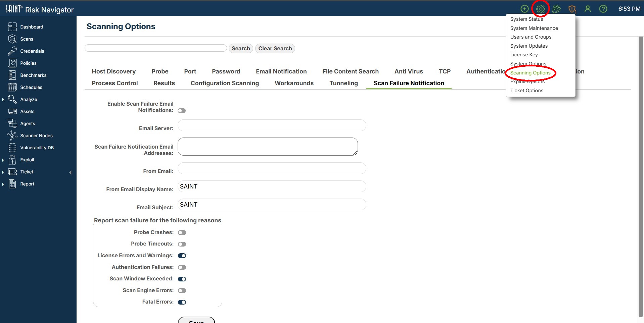The height and width of the screenshot is (323, 644).
Task: Click the group-in-hand icon in the header
Action: (556, 9)
